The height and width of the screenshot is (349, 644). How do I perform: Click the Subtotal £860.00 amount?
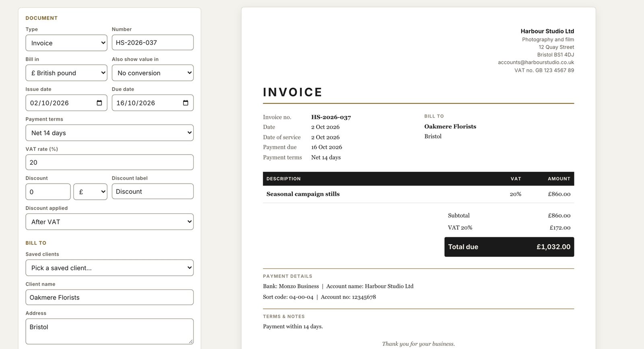pyautogui.click(x=559, y=215)
